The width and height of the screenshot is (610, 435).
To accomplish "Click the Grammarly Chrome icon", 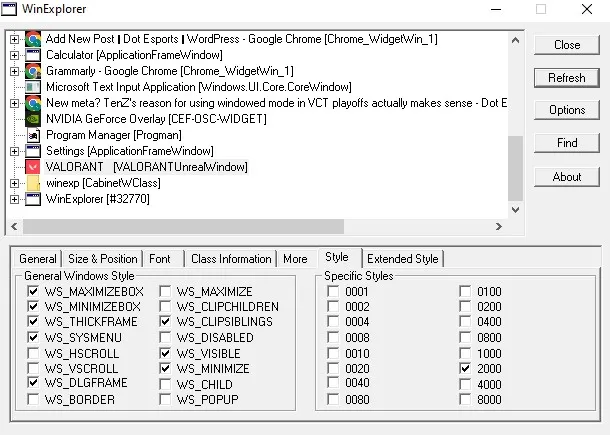I will coord(33,71).
